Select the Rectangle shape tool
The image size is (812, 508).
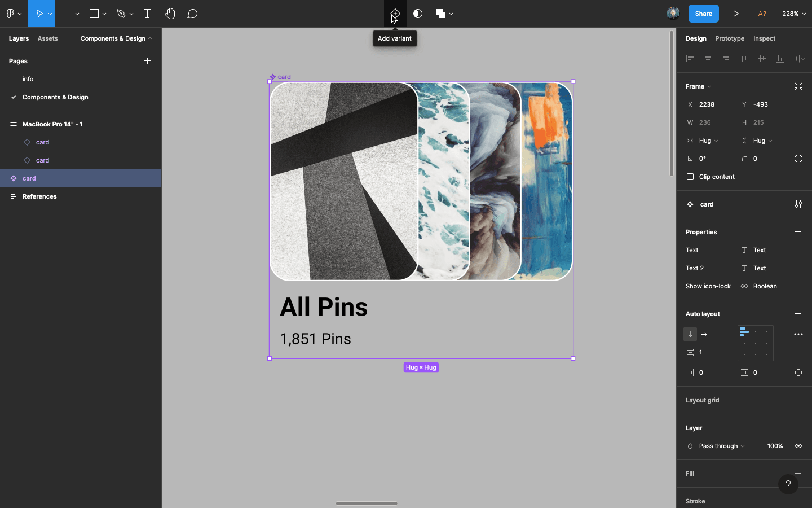pos(94,14)
